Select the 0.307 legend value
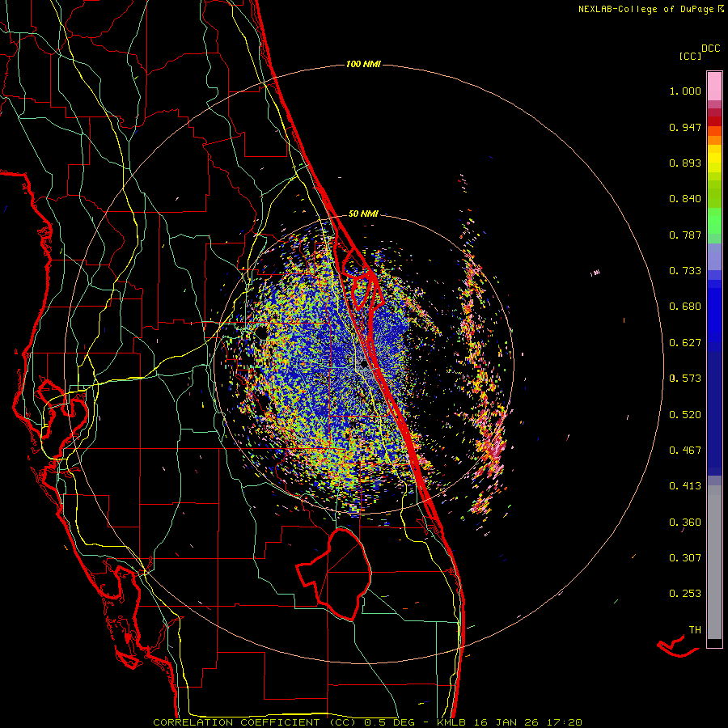The image size is (728, 728). pos(685,558)
